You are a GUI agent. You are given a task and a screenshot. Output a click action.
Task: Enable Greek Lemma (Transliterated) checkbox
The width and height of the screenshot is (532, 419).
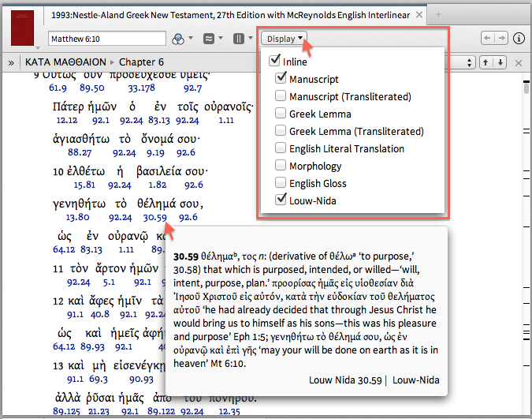tap(281, 130)
